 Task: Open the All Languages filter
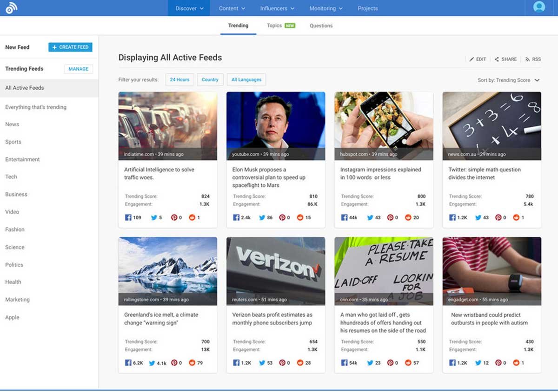tap(246, 79)
